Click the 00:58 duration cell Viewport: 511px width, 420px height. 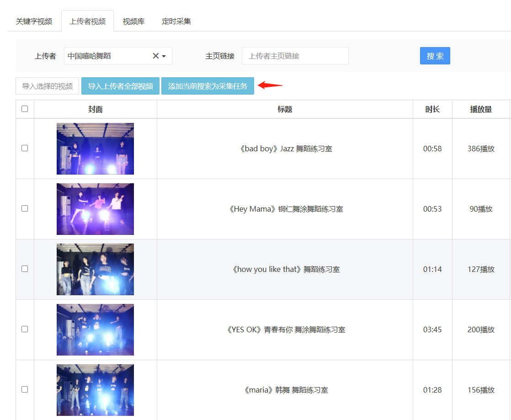pos(432,149)
